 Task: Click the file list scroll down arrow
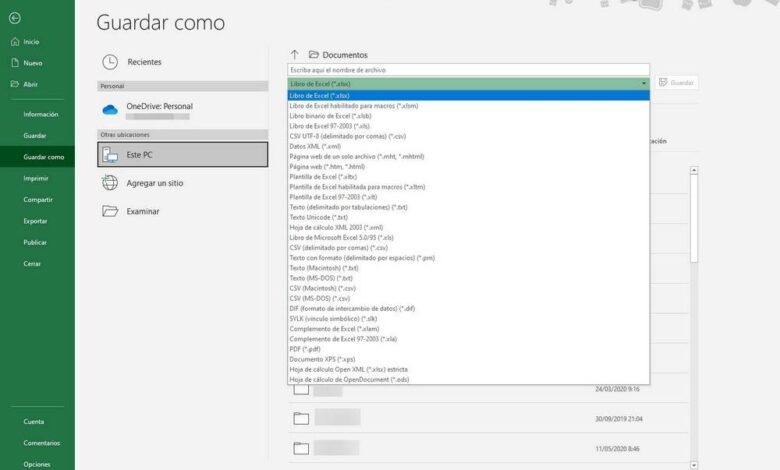coord(694,466)
